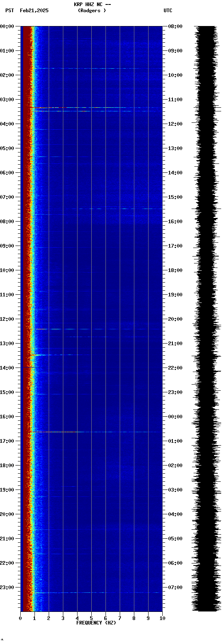The height and width of the screenshot is (644, 224).
Task: Click the frequency axis '0' tick label
Action: click(20, 618)
